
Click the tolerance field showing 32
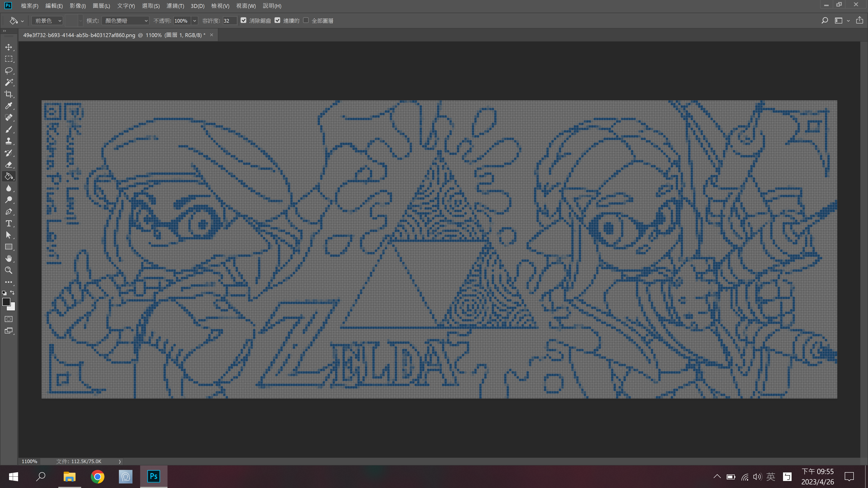point(229,21)
